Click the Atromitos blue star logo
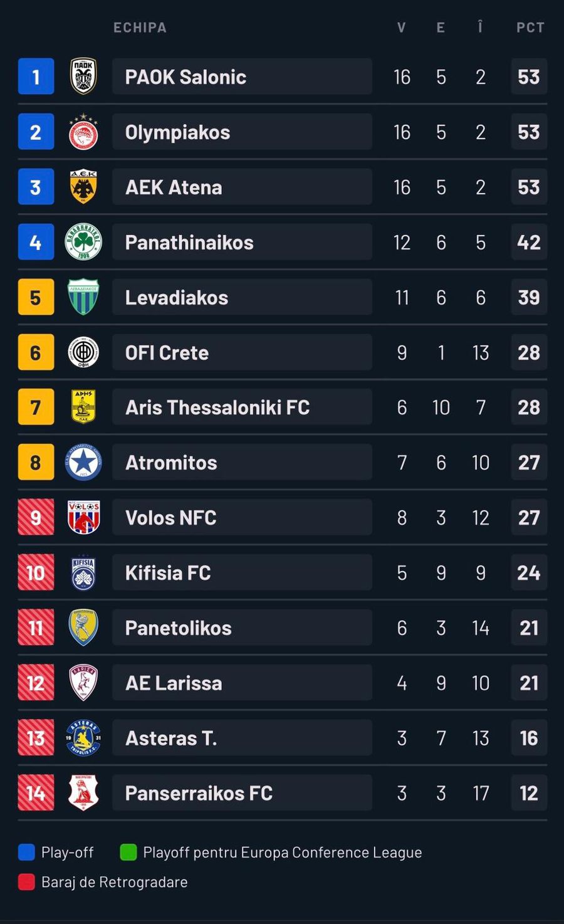The image size is (564, 924). pos(83,463)
